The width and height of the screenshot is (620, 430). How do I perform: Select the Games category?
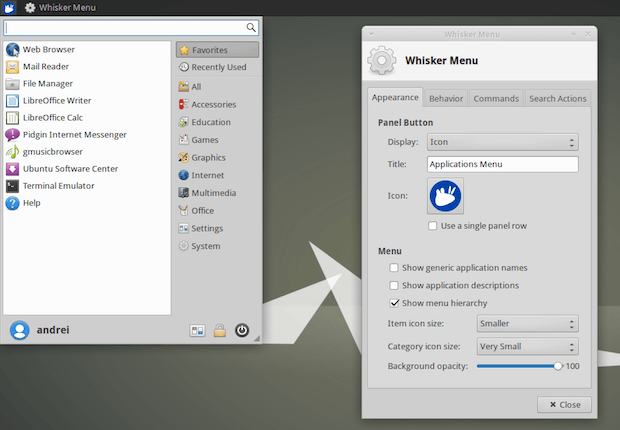click(x=217, y=140)
